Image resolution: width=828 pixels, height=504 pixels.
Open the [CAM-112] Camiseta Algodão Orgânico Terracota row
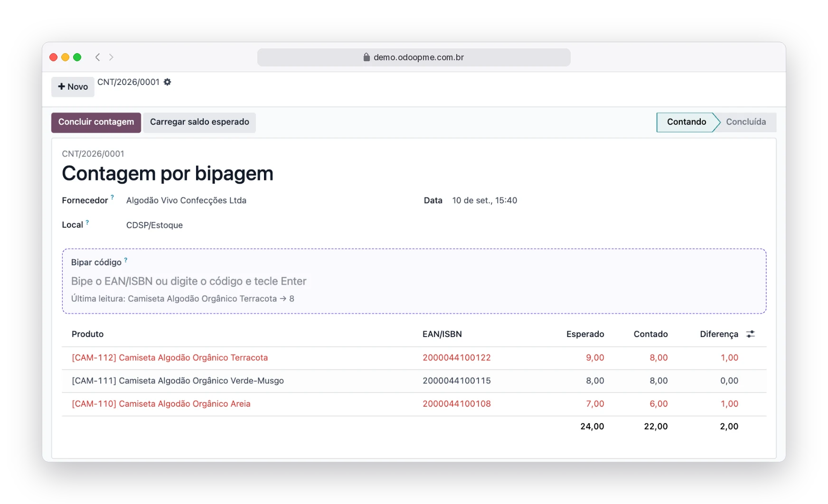(414, 358)
